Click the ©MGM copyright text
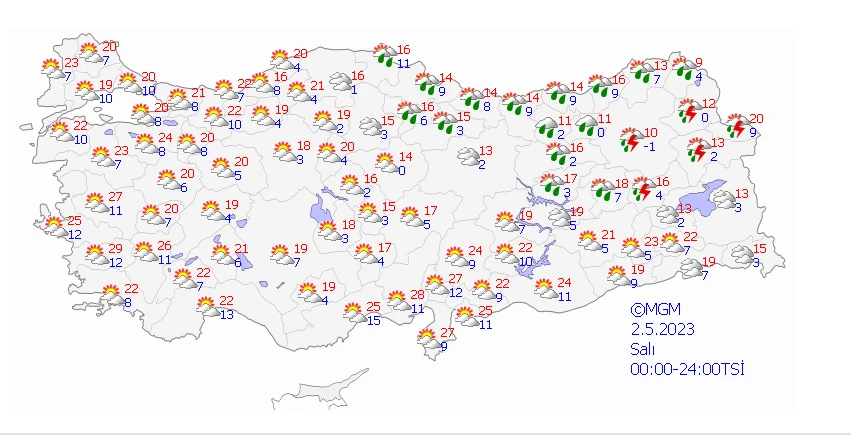 click(x=655, y=310)
